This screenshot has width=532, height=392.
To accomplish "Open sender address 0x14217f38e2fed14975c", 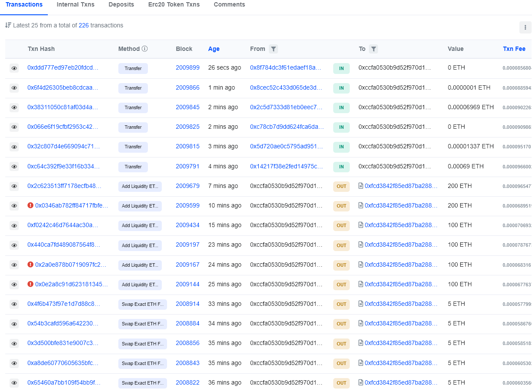I will [x=286, y=166].
